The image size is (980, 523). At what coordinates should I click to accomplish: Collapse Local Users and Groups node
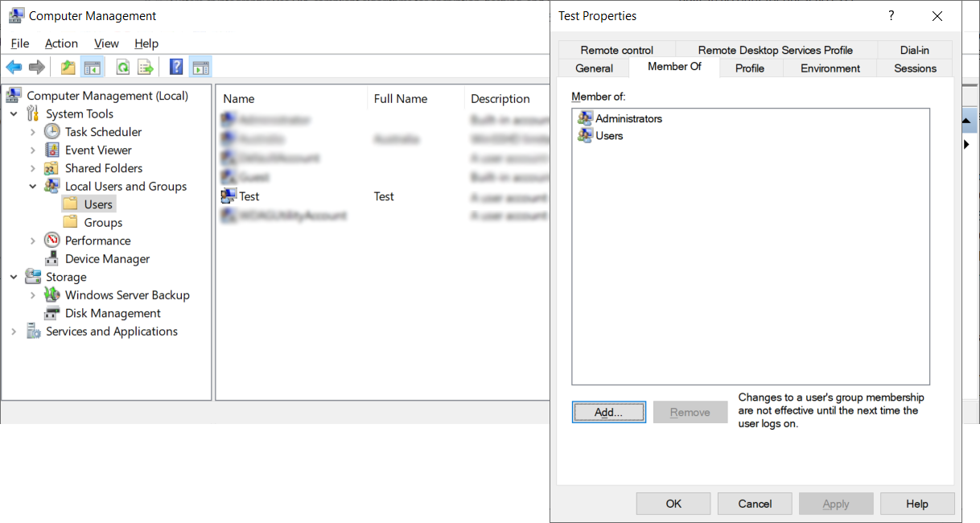click(32, 187)
